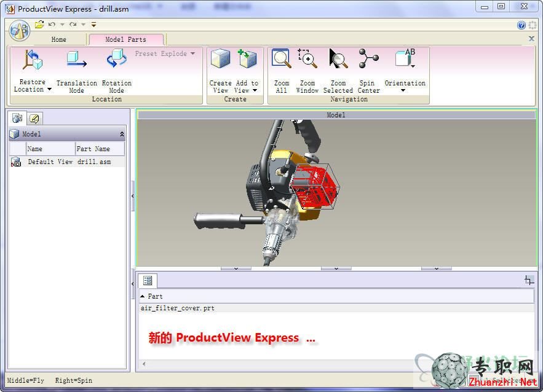This screenshot has width=543, height=392.
Task: Select the Model Parts ribbon tab
Action: click(x=125, y=39)
